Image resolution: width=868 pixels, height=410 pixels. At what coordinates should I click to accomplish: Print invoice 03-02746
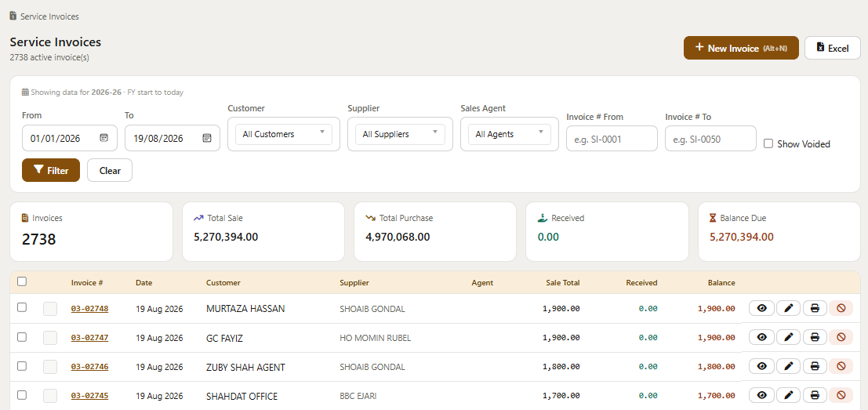(x=815, y=366)
